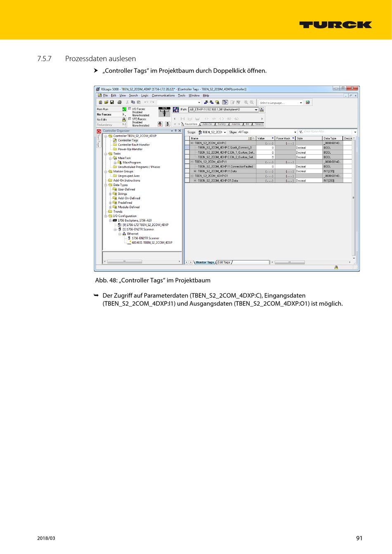Open the Select a Language dropdown
Viewport: 392px width, 554px height.
coord(301,103)
